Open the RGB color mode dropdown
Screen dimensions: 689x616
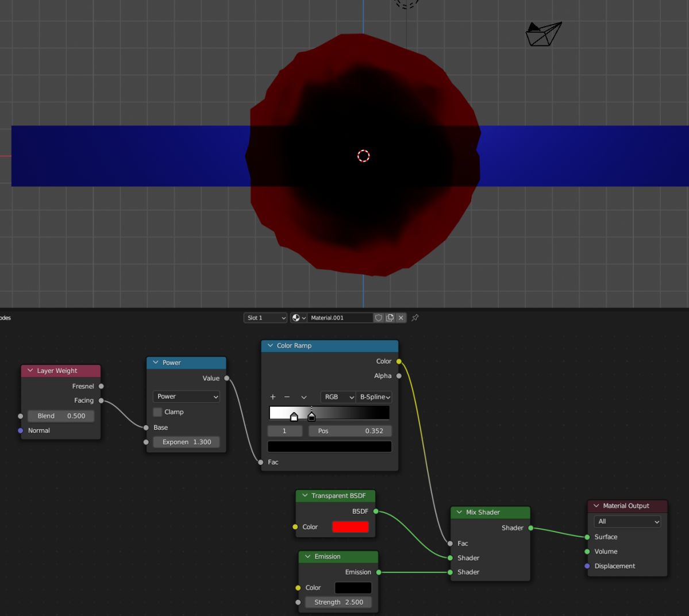[337, 396]
